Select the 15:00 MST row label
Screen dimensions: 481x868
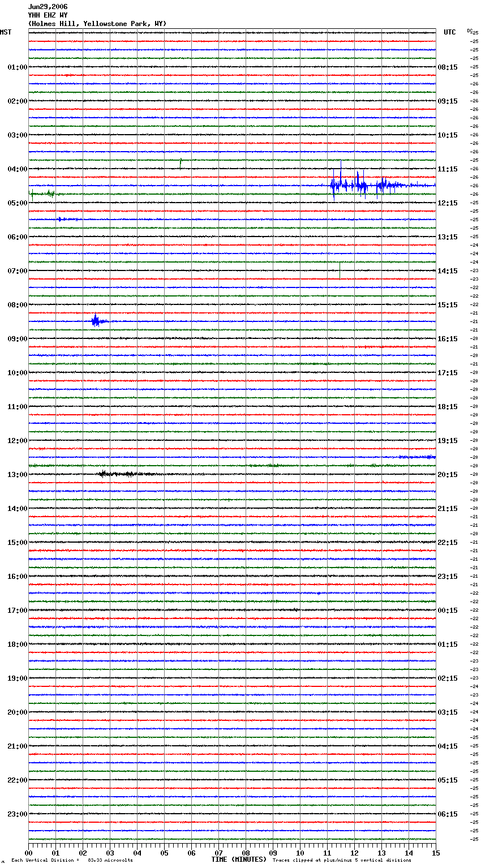click(18, 543)
